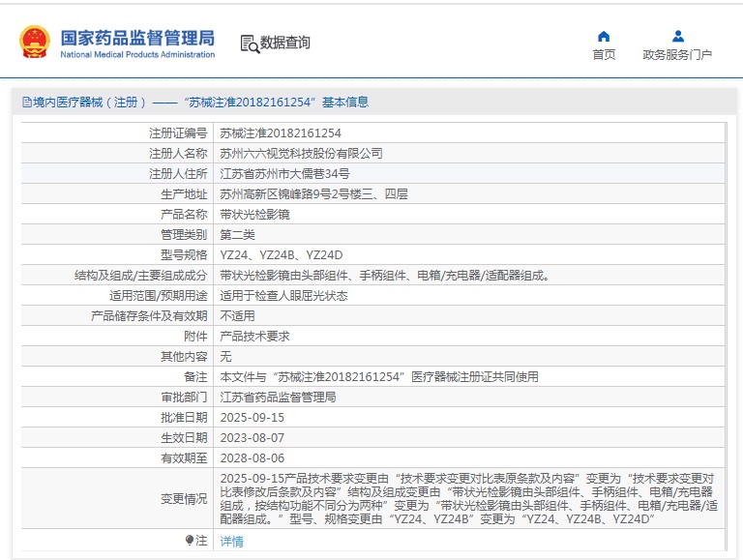Click the lightbulb icon beside 注

tap(189, 540)
